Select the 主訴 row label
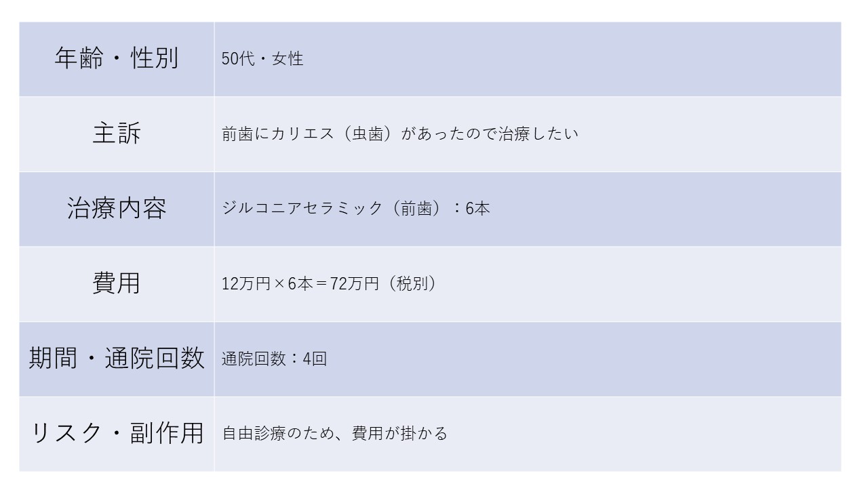 (117, 134)
